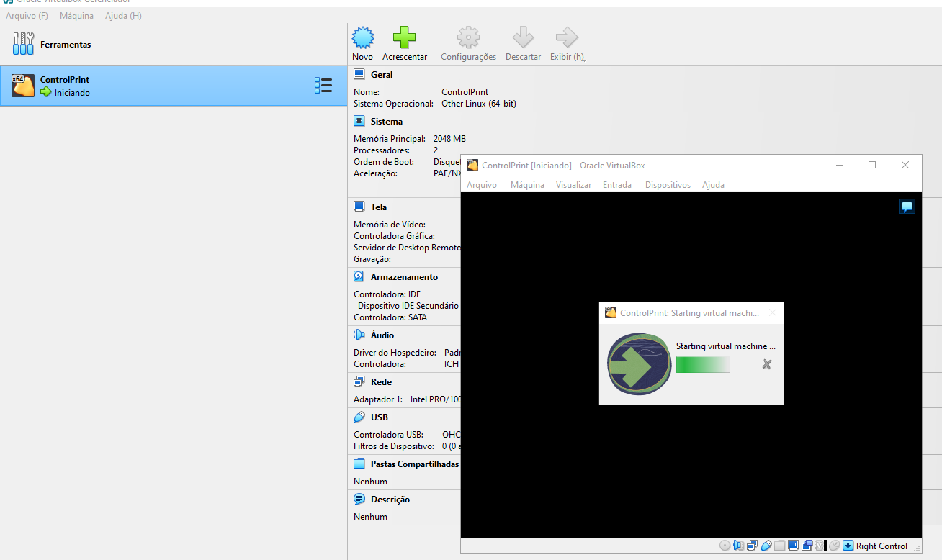Screen dimensions: 942x560
Task: Open the notification center icon in VM window
Action: [x=907, y=207]
